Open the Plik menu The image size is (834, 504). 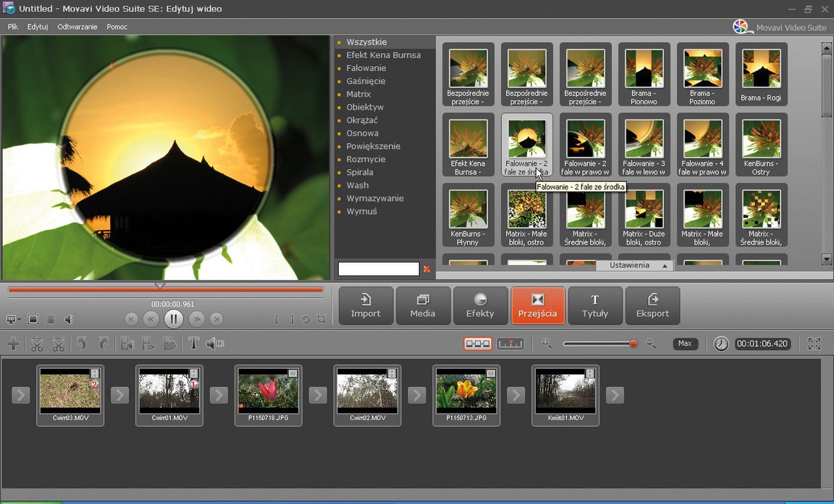pyautogui.click(x=13, y=27)
